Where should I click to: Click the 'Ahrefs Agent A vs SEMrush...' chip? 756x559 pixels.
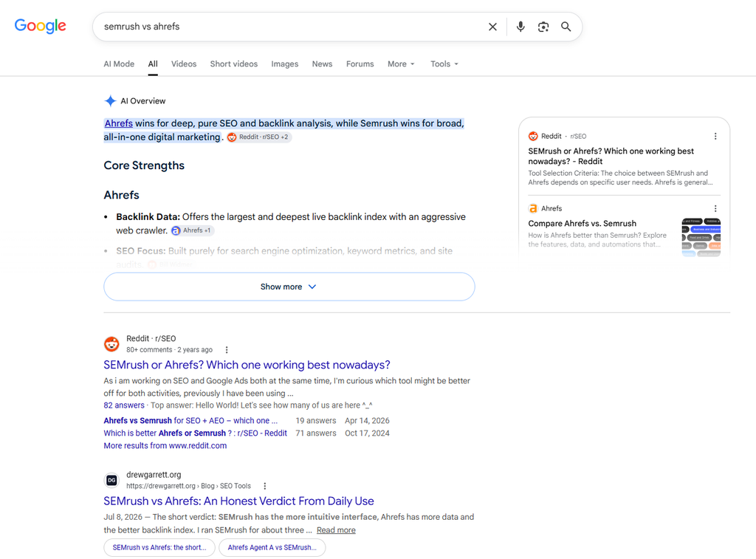tap(272, 547)
